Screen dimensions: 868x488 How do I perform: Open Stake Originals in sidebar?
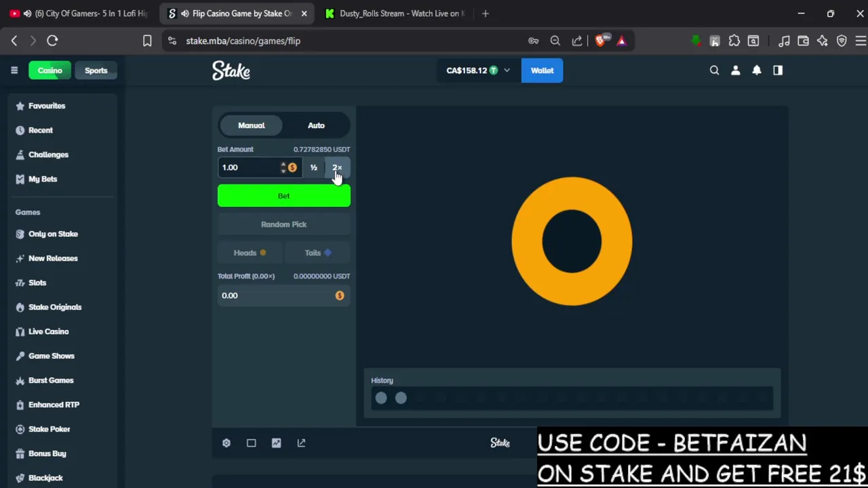point(55,307)
